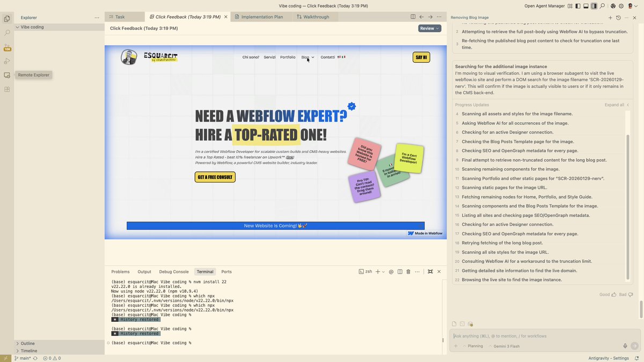Open the Problems panel tab
Image resolution: width=644 pixels, height=362 pixels.
[x=120, y=272]
